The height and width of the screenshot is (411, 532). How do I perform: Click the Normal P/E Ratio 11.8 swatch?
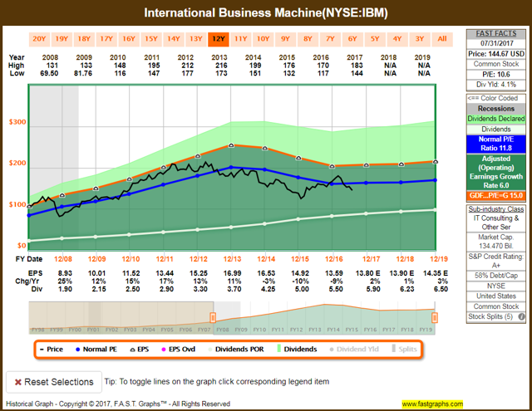pyautogui.click(x=496, y=144)
